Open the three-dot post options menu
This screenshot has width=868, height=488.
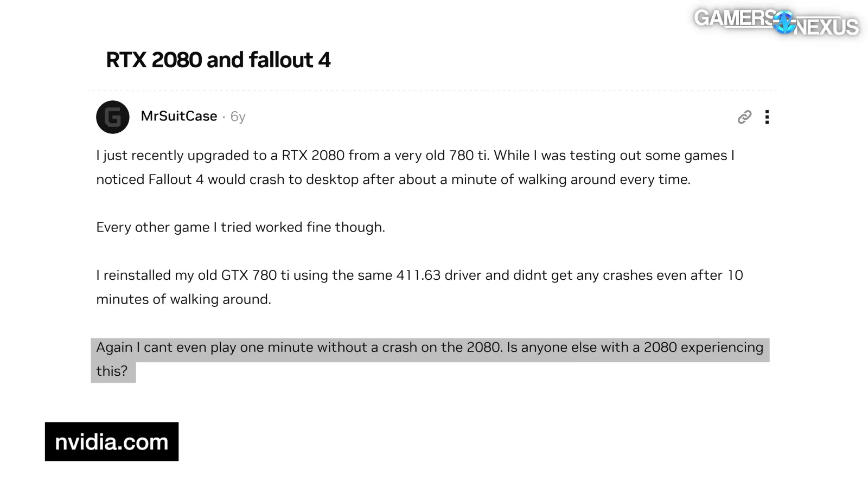767,117
